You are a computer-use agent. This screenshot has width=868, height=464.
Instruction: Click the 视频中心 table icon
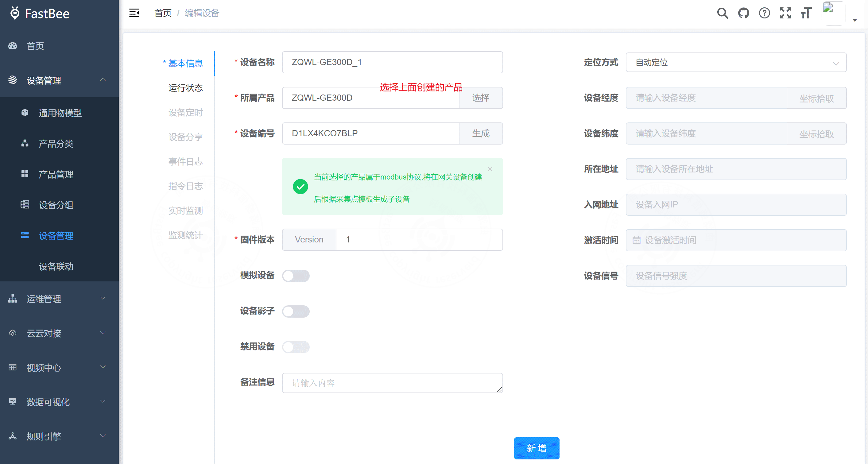[x=13, y=367]
